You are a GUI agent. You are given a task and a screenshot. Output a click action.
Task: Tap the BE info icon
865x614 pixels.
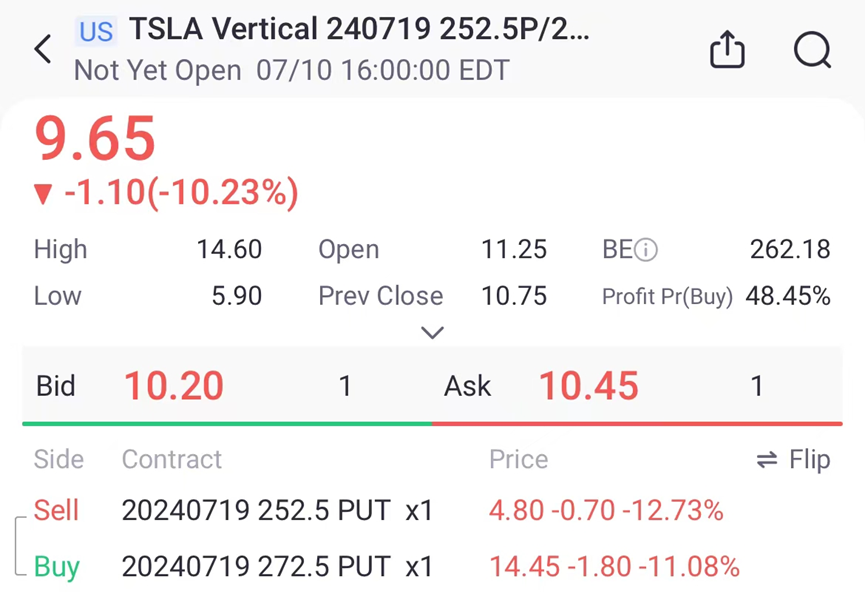coord(646,250)
